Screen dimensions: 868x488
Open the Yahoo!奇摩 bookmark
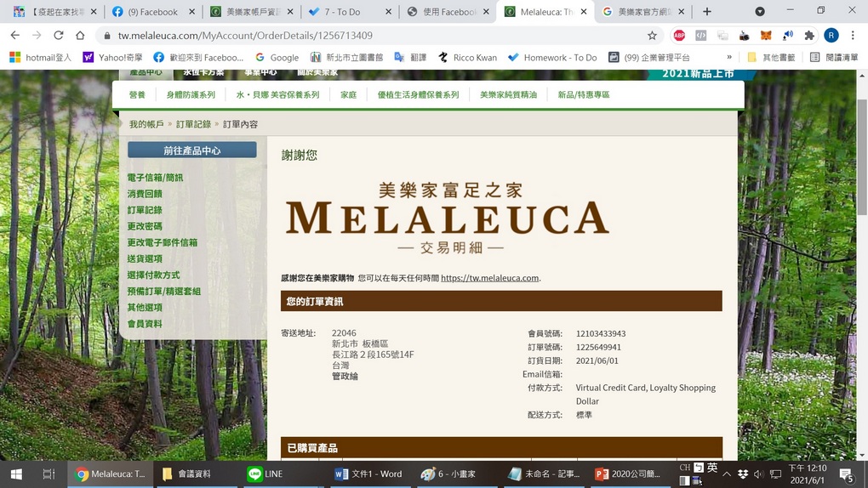[113, 58]
